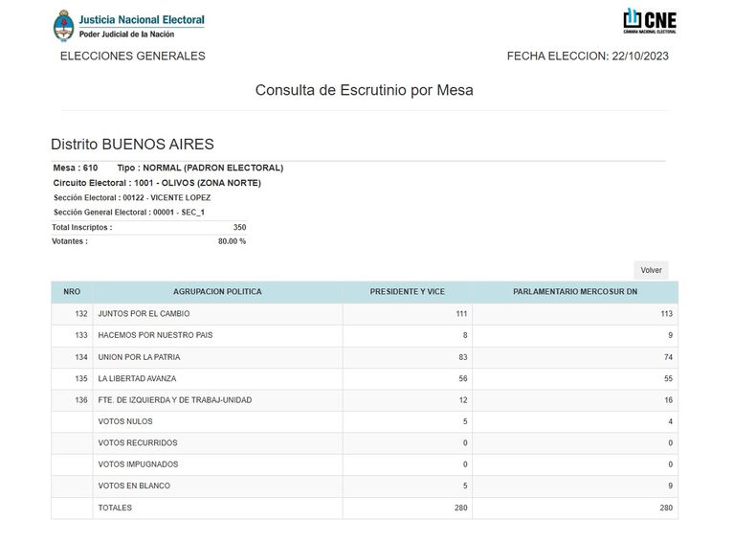Click 'HACEMOS POR NUESTRO PAIS' row name
Screen dimensions: 756x542
click(155, 335)
